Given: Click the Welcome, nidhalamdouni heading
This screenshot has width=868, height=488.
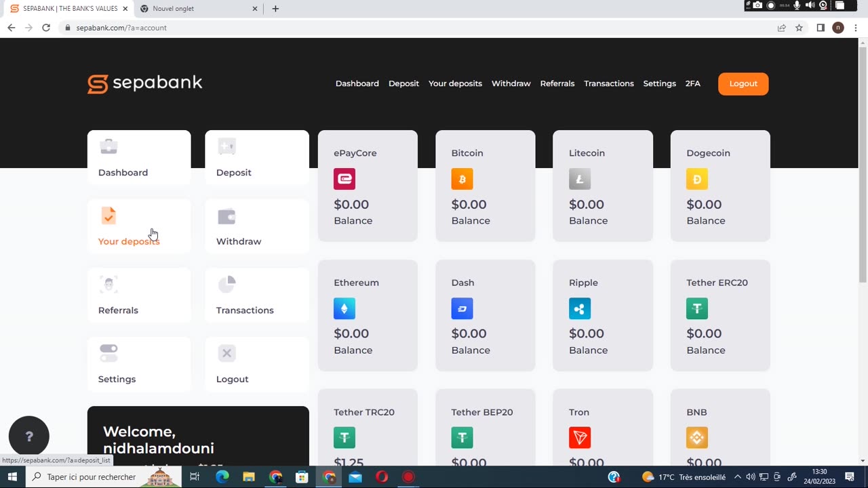Looking at the screenshot, I should coord(159,440).
